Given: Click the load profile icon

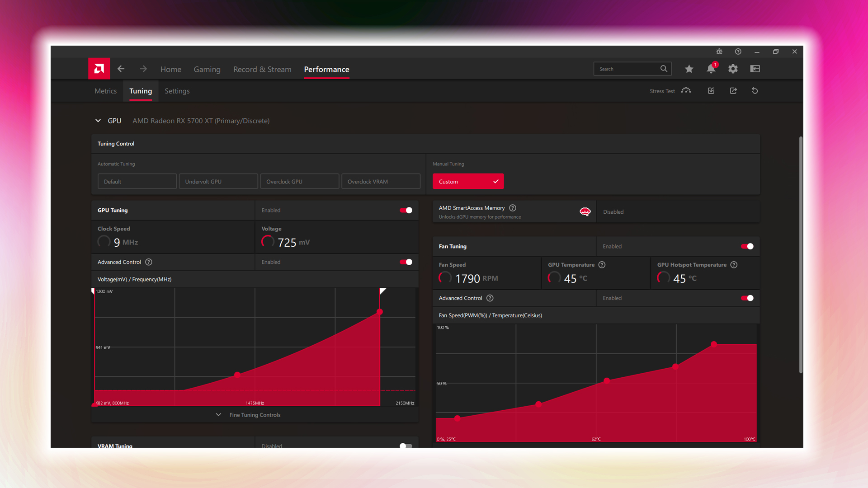Looking at the screenshot, I should click(x=711, y=91).
